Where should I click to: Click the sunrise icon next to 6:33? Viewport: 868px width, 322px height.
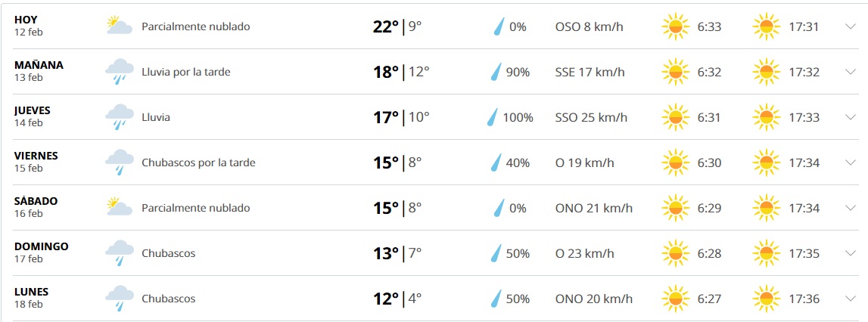click(x=675, y=27)
